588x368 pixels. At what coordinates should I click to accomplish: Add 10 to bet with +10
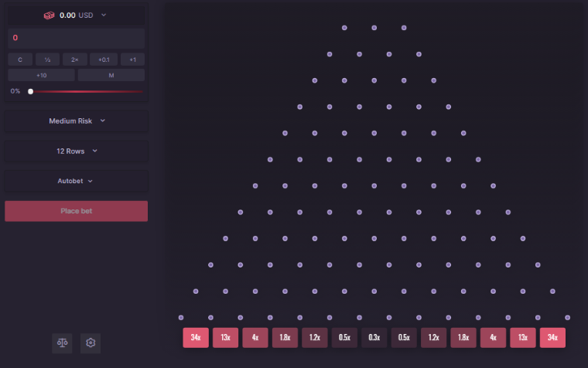tap(42, 75)
